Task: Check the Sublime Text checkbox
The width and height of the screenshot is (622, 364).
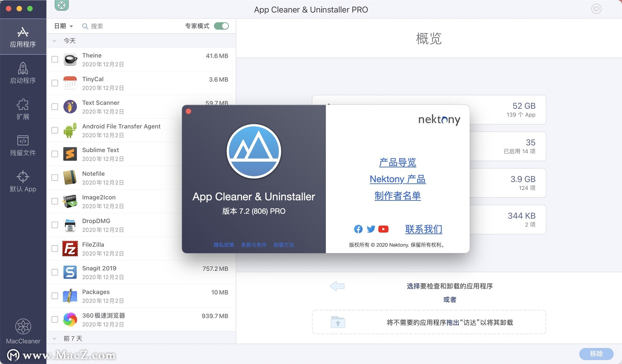Action: click(55, 154)
